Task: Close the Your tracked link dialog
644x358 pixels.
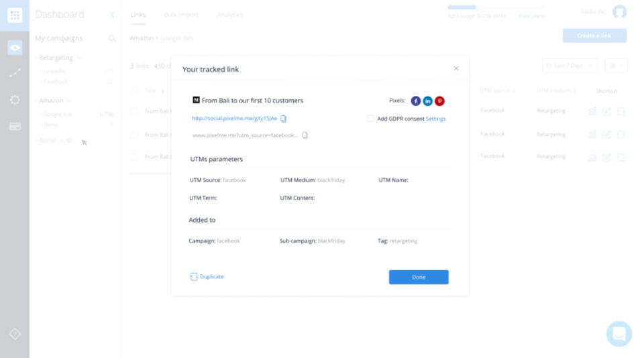Action: (x=456, y=68)
